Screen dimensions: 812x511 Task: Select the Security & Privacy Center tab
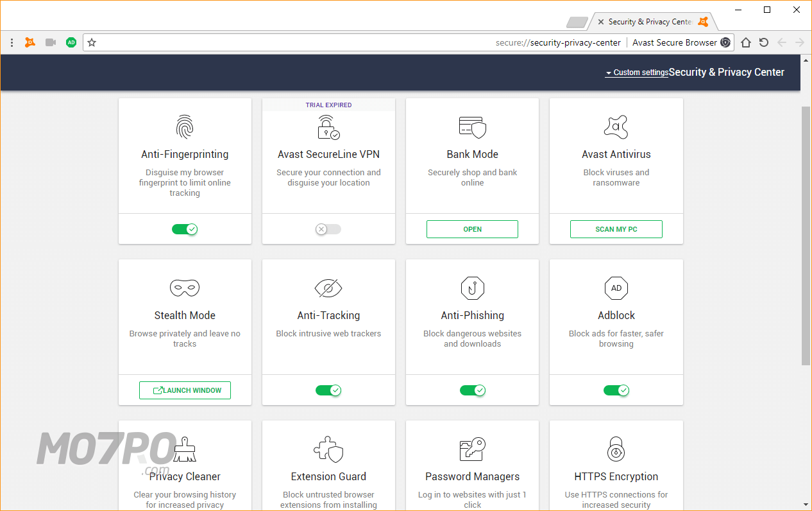point(652,22)
